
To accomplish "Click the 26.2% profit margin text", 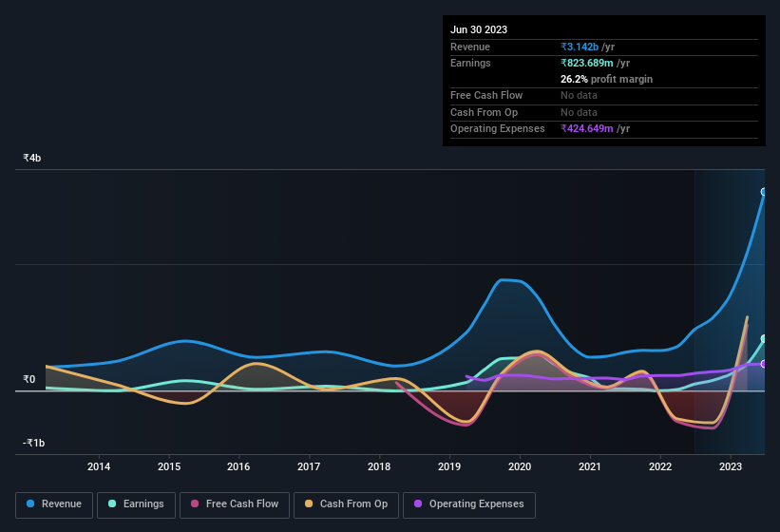I will [606, 79].
